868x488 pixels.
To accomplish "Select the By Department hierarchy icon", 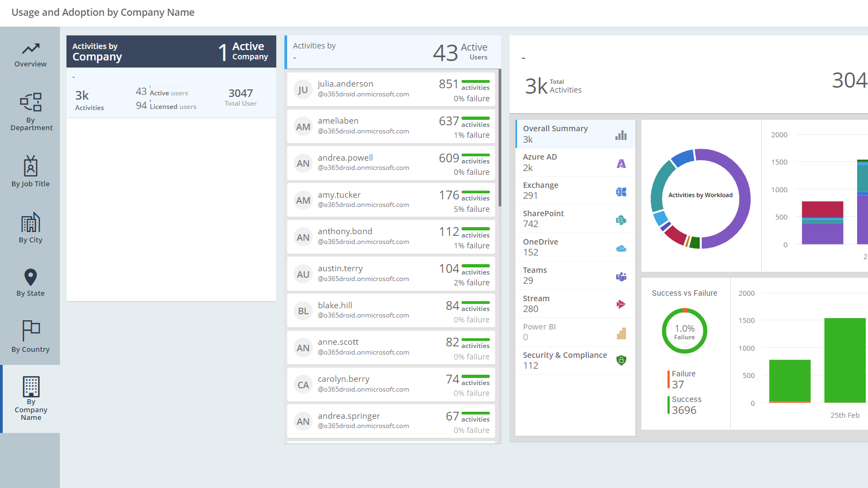I will coord(31,102).
